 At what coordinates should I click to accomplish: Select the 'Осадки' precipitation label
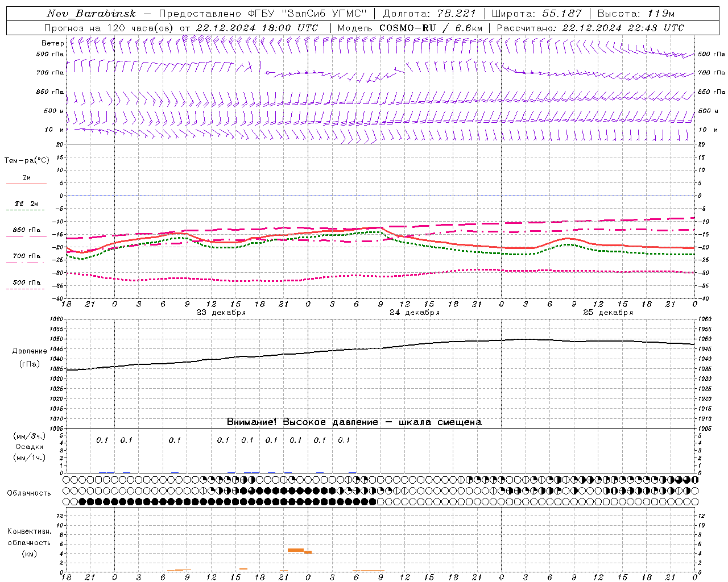[x=29, y=447]
